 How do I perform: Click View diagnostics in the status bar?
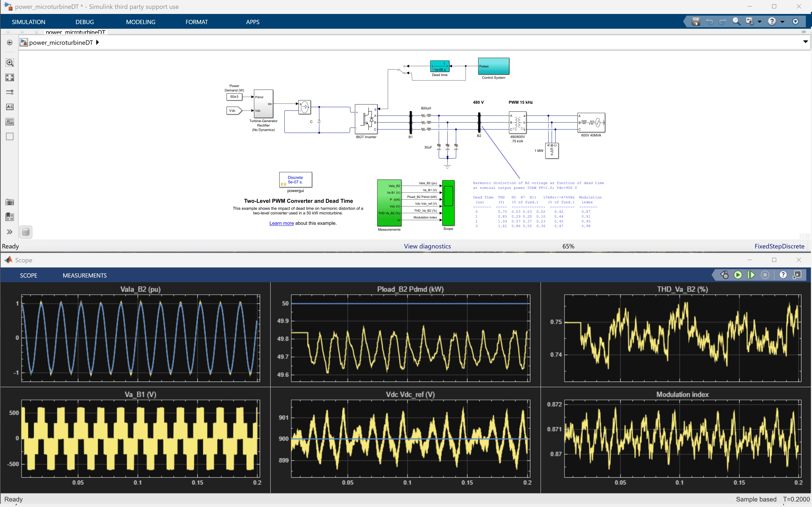(427, 246)
